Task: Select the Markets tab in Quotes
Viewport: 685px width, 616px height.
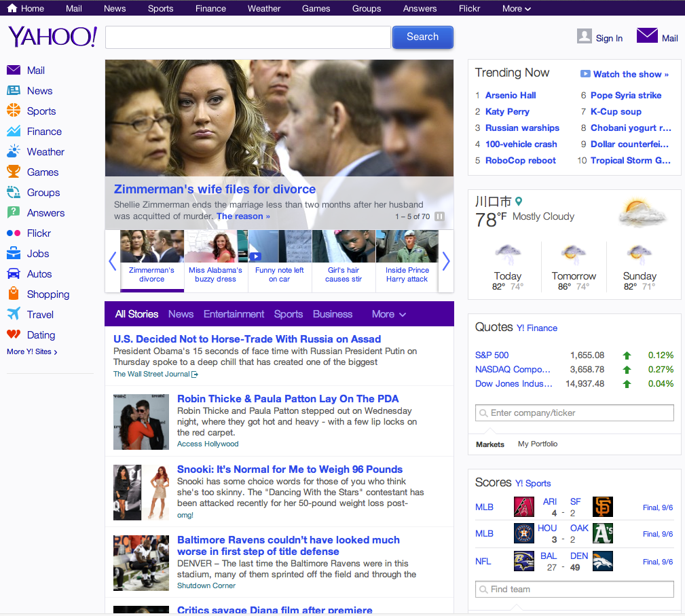Action: point(489,444)
